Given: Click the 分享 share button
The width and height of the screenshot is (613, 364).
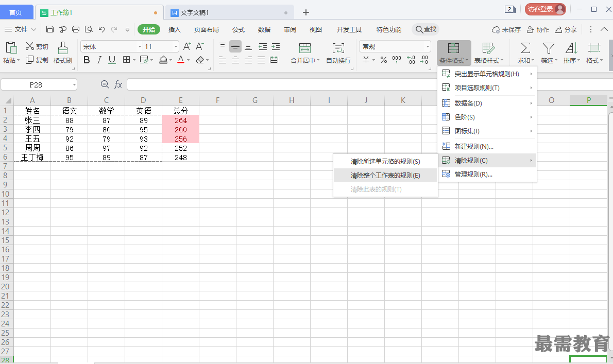Looking at the screenshot, I should click(x=566, y=30).
